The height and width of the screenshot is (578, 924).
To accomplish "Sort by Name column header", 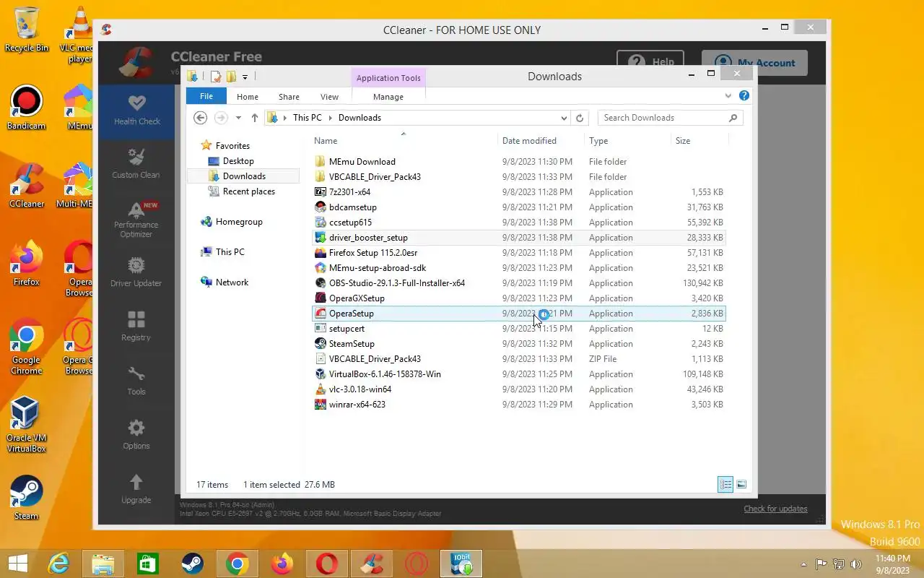I will point(403,141).
